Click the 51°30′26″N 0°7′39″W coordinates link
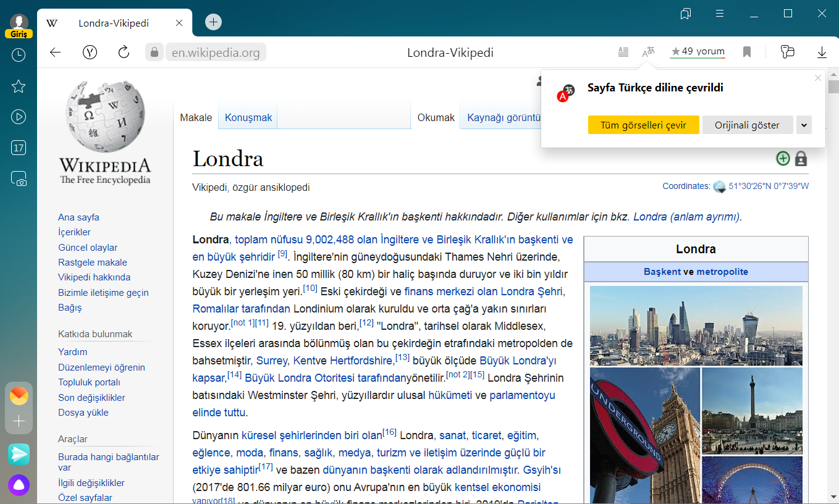Image resolution: width=839 pixels, height=504 pixels. pos(769,186)
